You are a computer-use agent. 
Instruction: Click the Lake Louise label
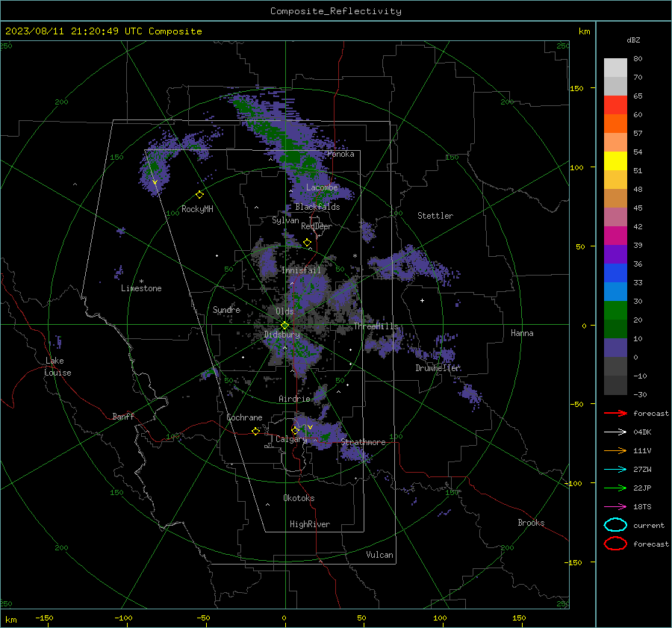click(x=57, y=367)
